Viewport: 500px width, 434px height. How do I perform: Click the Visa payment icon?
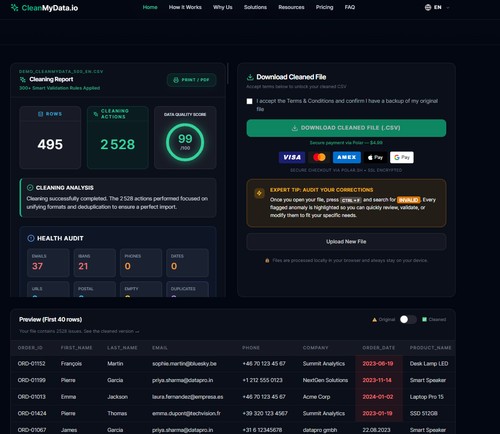point(292,157)
